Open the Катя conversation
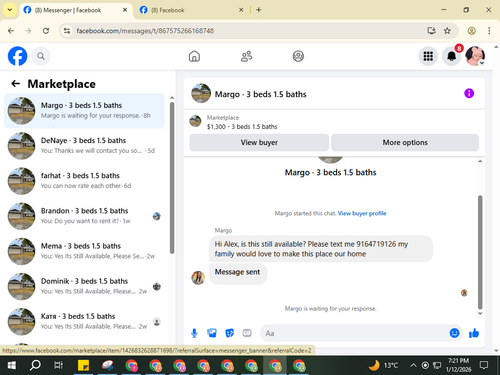The image size is (500, 375). click(84, 322)
